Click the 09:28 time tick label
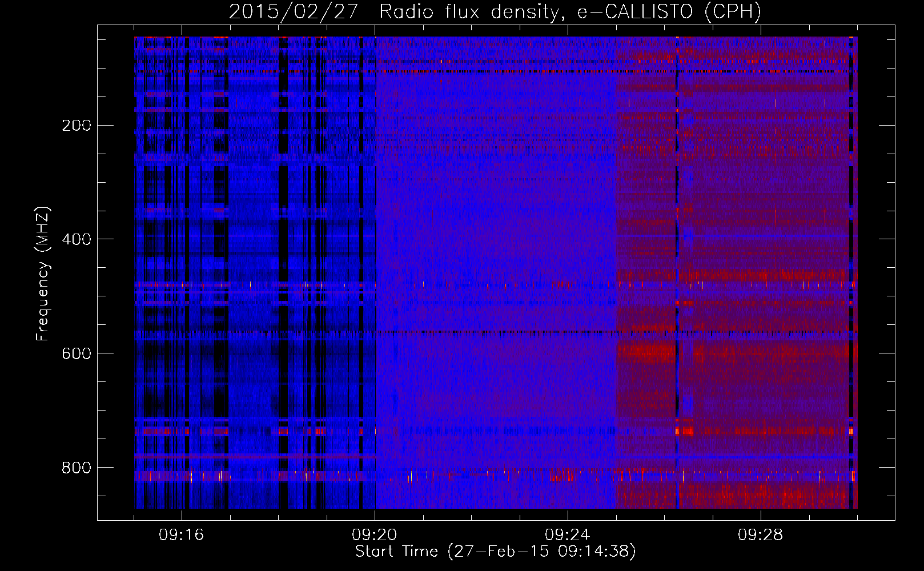The image size is (924, 571). (761, 535)
